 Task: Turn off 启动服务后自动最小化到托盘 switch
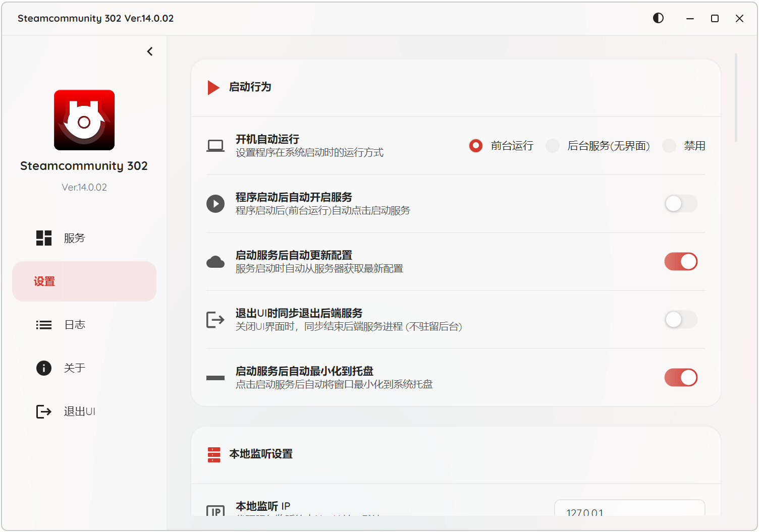(681, 378)
